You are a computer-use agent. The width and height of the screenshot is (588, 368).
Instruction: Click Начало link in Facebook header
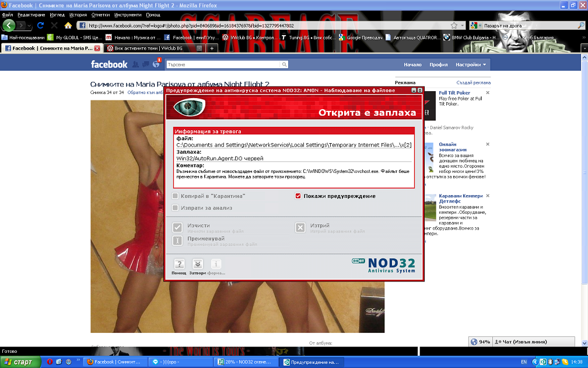coord(412,65)
